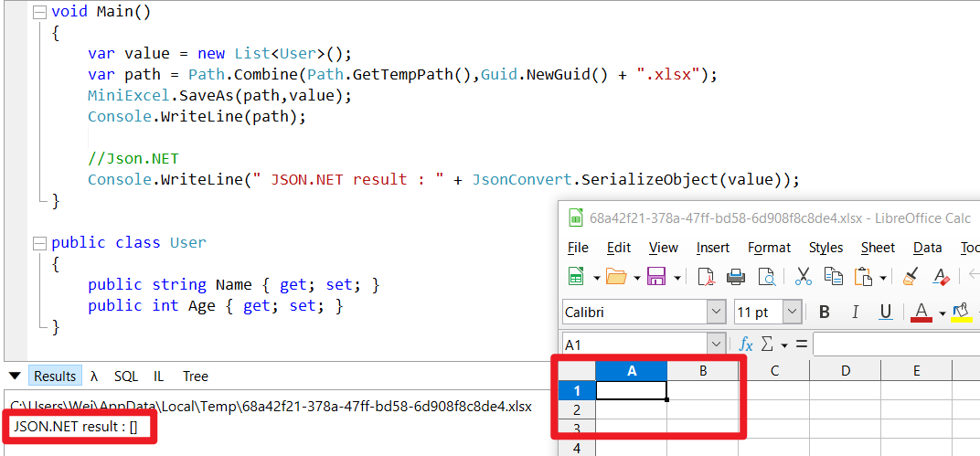The width and height of the screenshot is (980, 456).
Task: Click the Select All corner box in Calc
Action: click(576, 370)
